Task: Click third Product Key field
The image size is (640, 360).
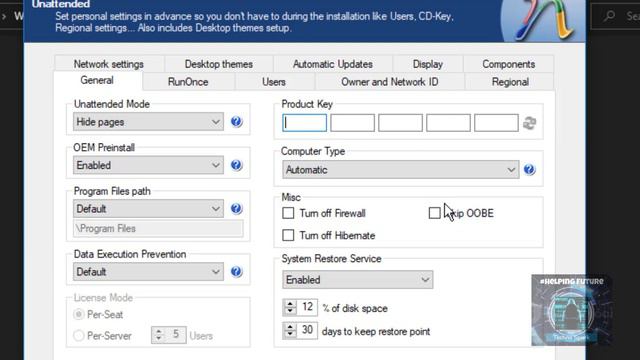Action: pyautogui.click(x=400, y=123)
